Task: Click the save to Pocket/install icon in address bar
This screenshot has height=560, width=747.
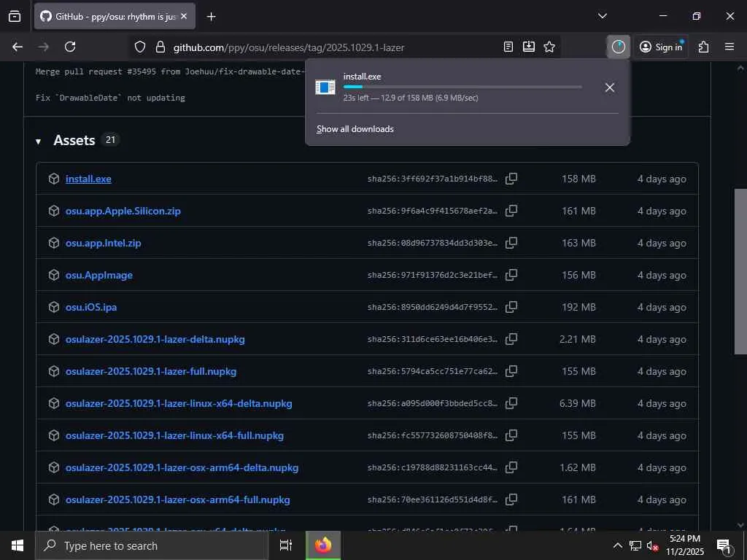Action: 529,47
